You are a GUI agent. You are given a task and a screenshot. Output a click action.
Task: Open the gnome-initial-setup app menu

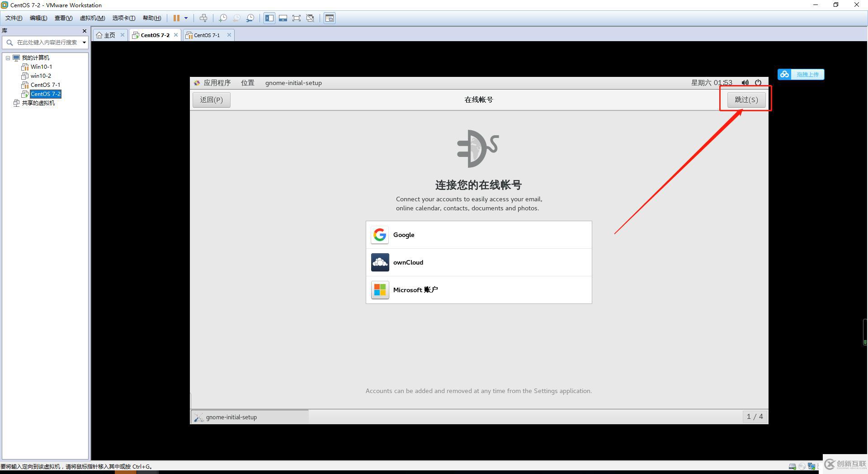tap(293, 83)
